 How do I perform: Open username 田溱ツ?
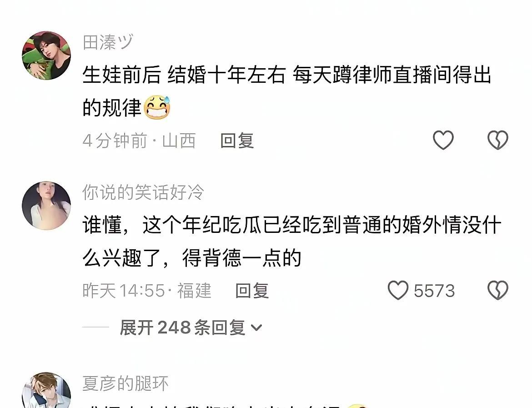coord(108,42)
